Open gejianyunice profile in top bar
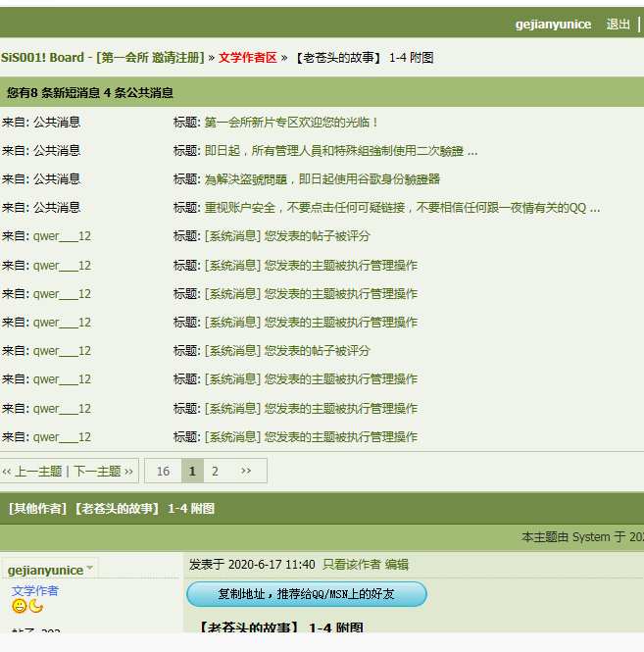 point(553,25)
